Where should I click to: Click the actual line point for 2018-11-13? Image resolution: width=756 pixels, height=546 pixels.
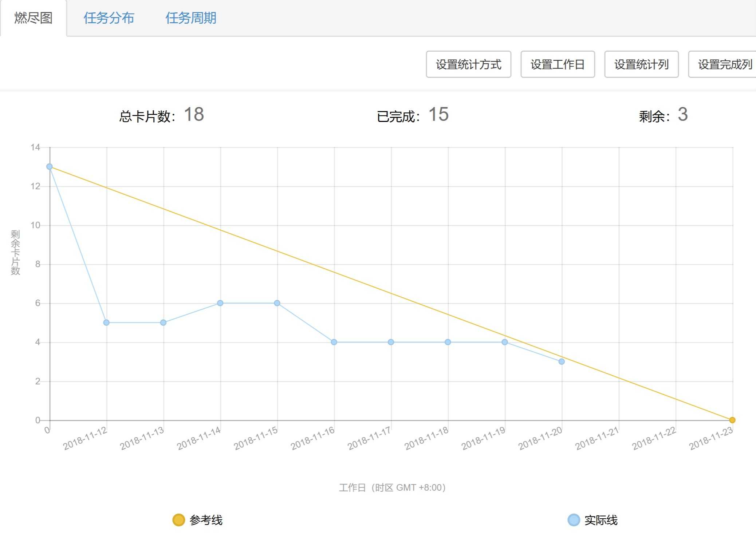tap(163, 323)
